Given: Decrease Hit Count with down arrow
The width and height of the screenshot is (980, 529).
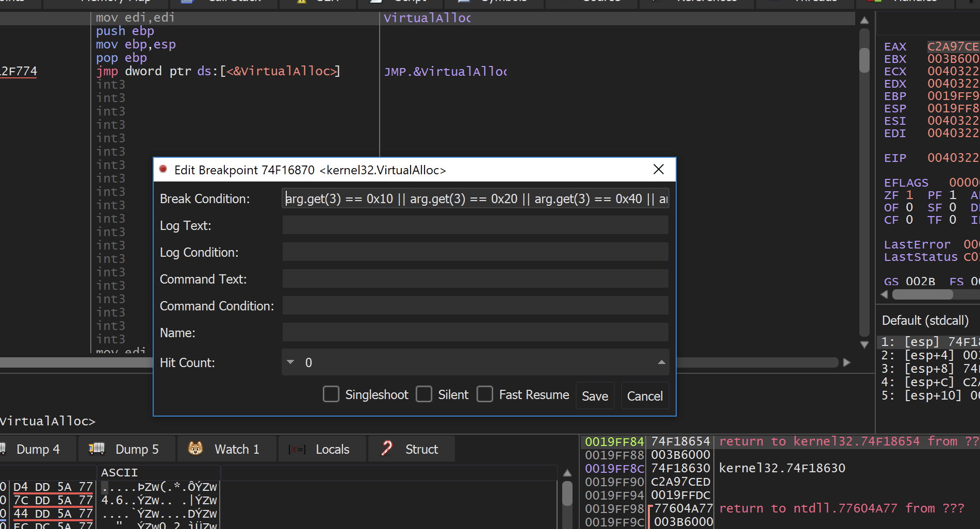Looking at the screenshot, I should [290, 362].
